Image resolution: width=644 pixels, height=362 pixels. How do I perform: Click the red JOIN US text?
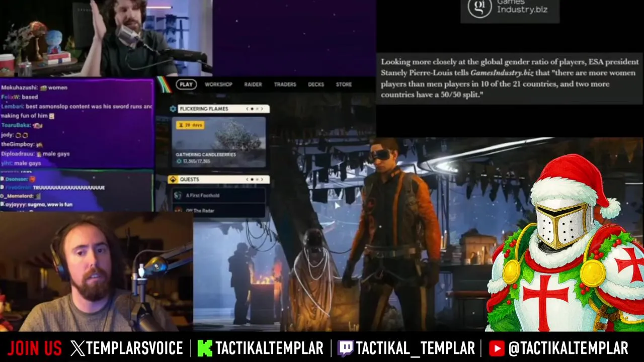click(34, 348)
